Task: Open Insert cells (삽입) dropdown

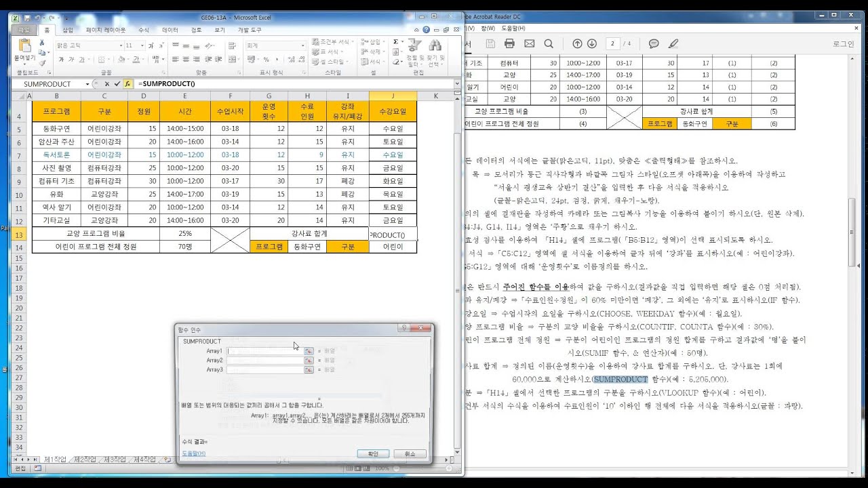Action: point(372,42)
